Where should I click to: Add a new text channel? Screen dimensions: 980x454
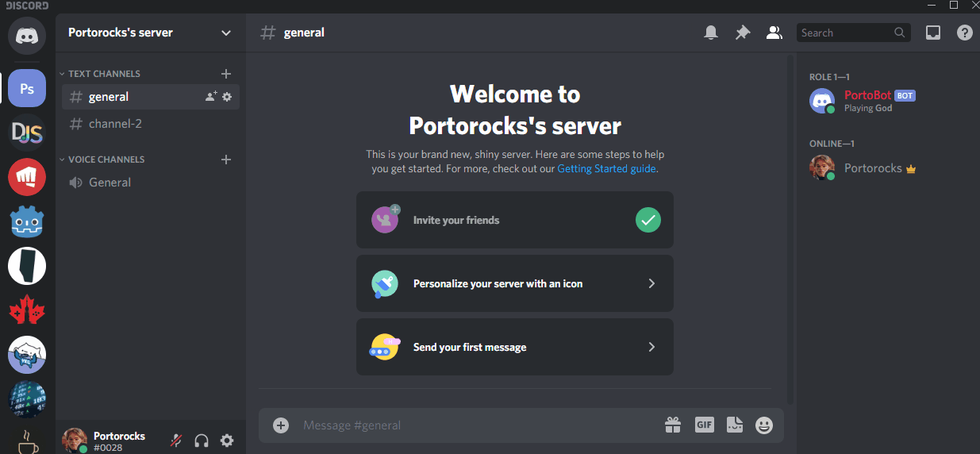(x=226, y=74)
